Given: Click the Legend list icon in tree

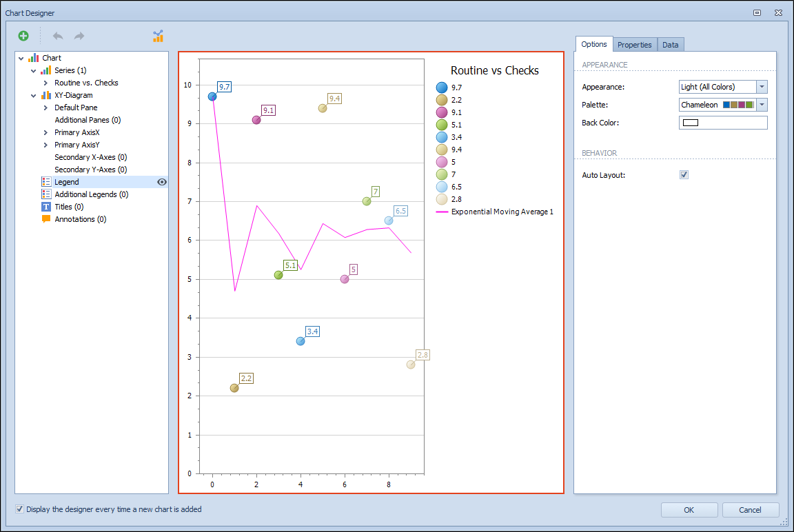Looking at the screenshot, I should [46, 182].
